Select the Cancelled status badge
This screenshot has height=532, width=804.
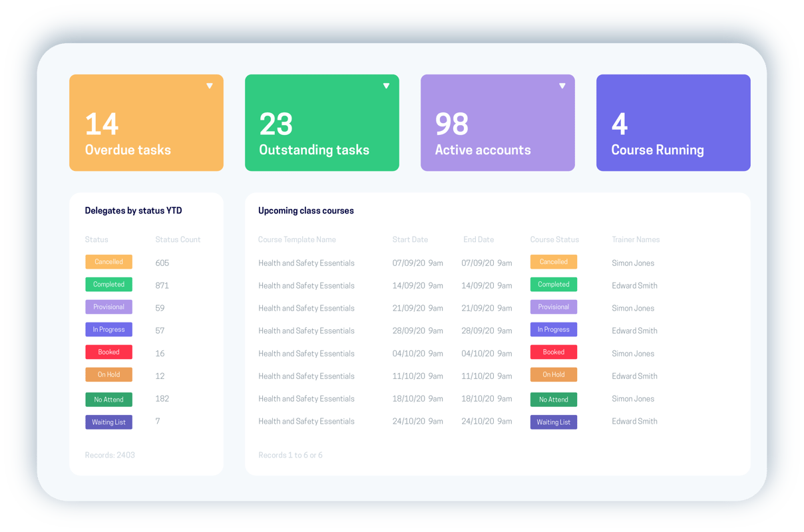[108, 262]
